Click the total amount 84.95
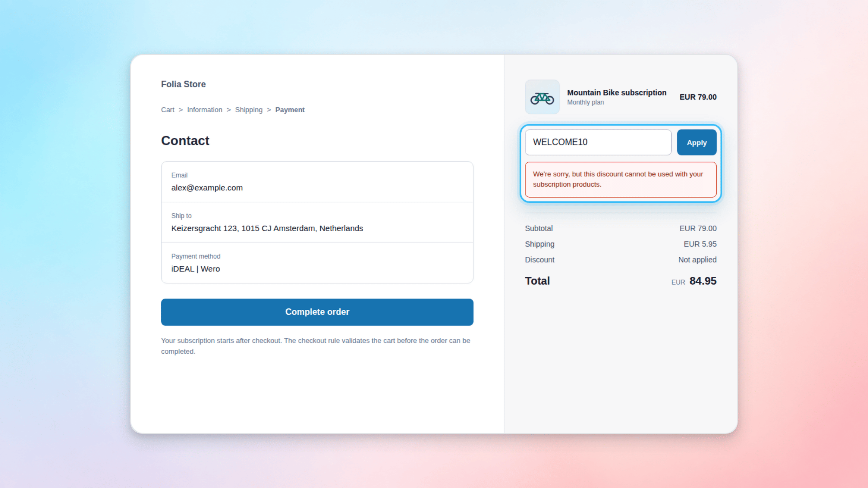The height and width of the screenshot is (488, 868). click(703, 281)
